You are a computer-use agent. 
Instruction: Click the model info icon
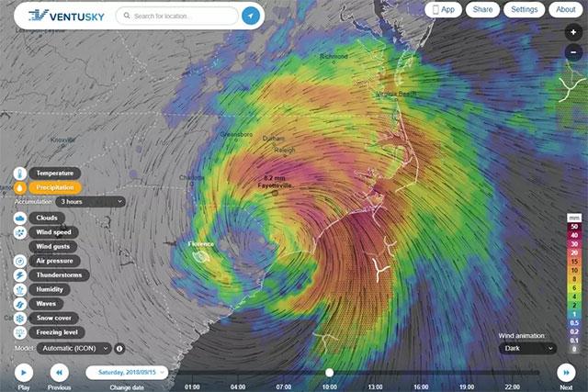(x=119, y=349)
